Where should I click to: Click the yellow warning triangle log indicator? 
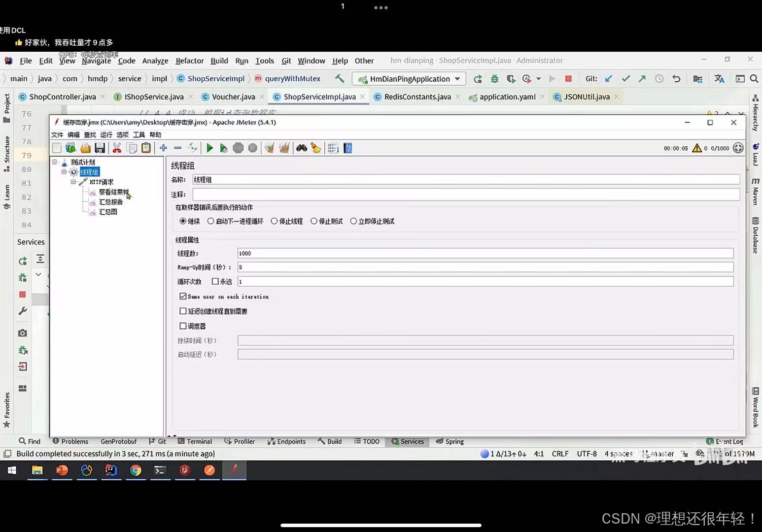click(x=697, y=148)
